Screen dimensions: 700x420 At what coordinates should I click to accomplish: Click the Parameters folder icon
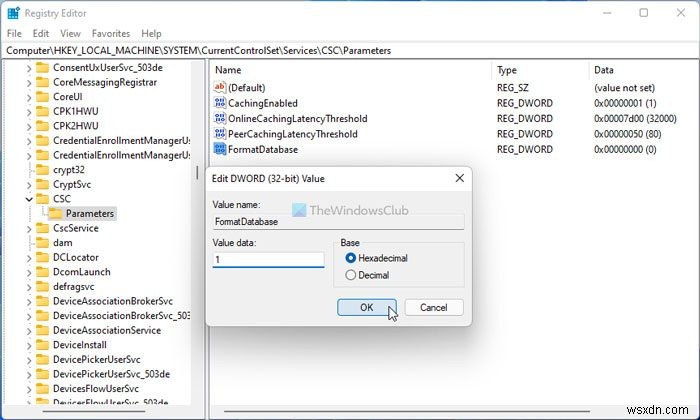coord(55,213)
